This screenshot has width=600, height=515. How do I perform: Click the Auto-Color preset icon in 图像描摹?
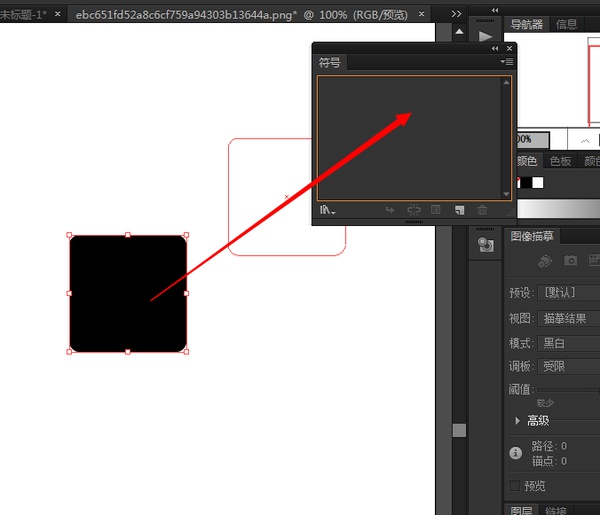point(545,261)
